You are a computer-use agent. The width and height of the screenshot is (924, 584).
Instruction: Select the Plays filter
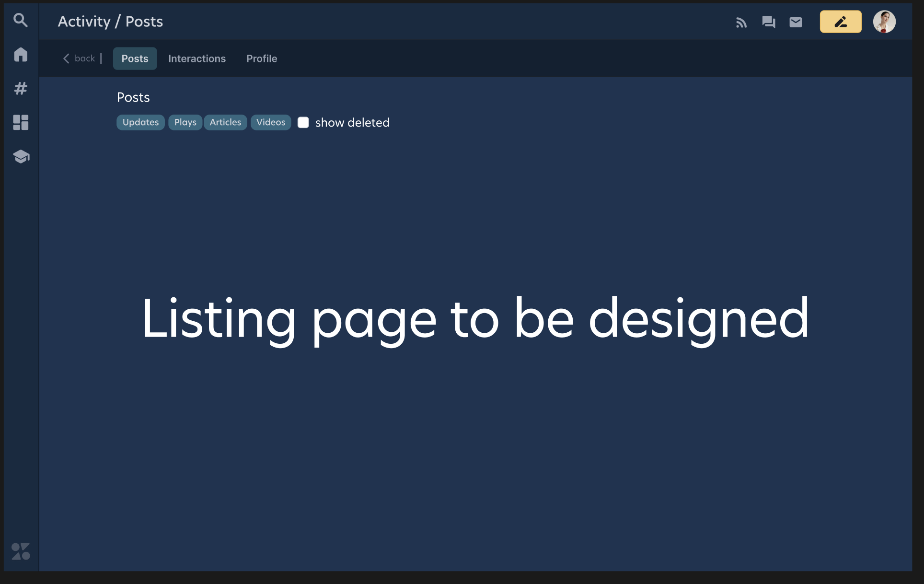coord(185,122)
